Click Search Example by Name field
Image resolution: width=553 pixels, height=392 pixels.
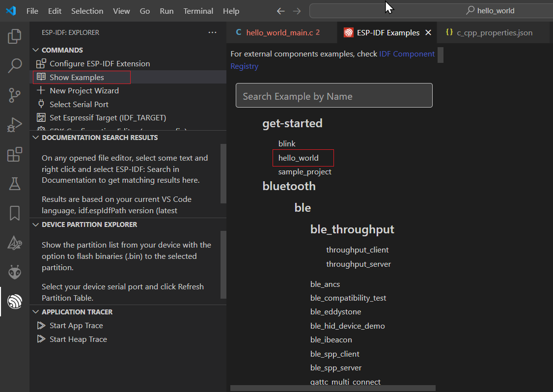click(334, 96)
